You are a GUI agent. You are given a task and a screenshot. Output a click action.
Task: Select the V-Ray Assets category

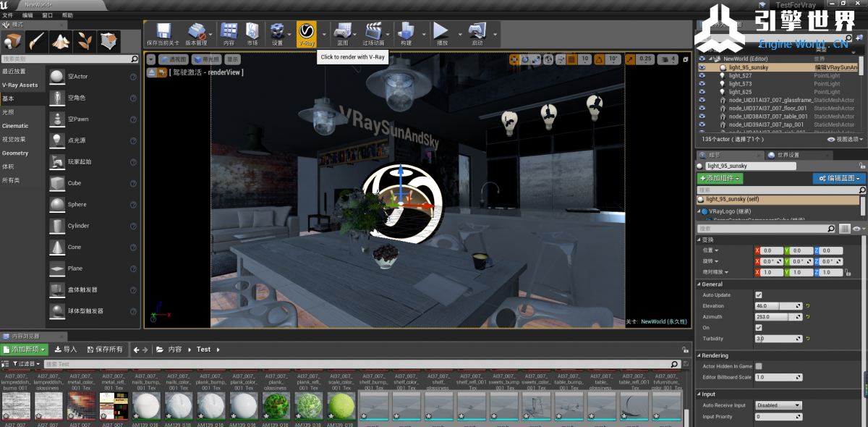click(20, 85)
